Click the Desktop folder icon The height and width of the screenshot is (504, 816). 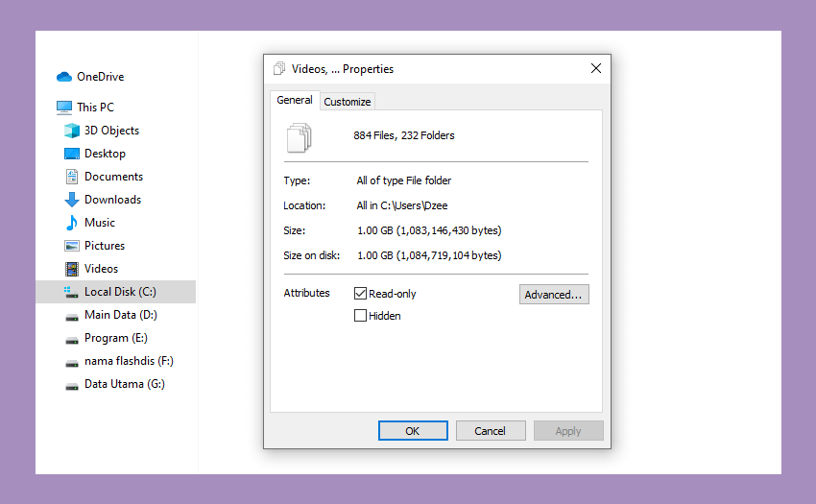72,154
